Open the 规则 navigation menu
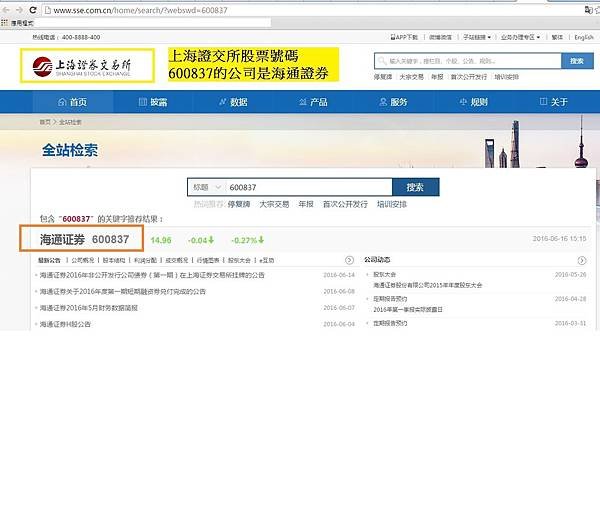The width and height of the screenshot is (600, 509). [x=473, y=102]
